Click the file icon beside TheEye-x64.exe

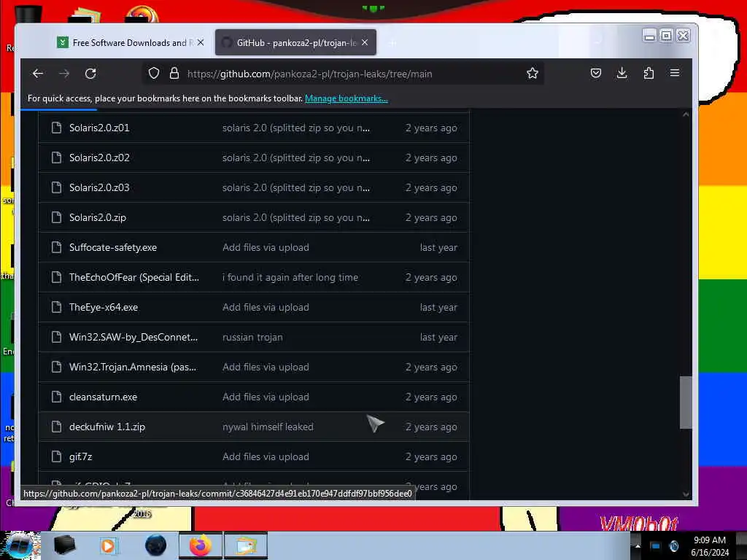(x=56, y=307)
